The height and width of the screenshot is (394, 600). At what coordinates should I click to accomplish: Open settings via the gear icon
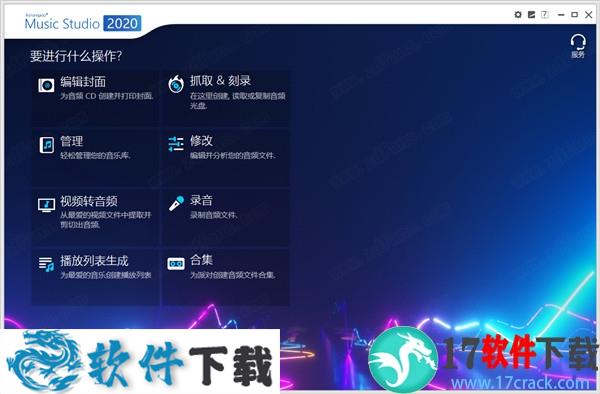[x=518, y=15]
